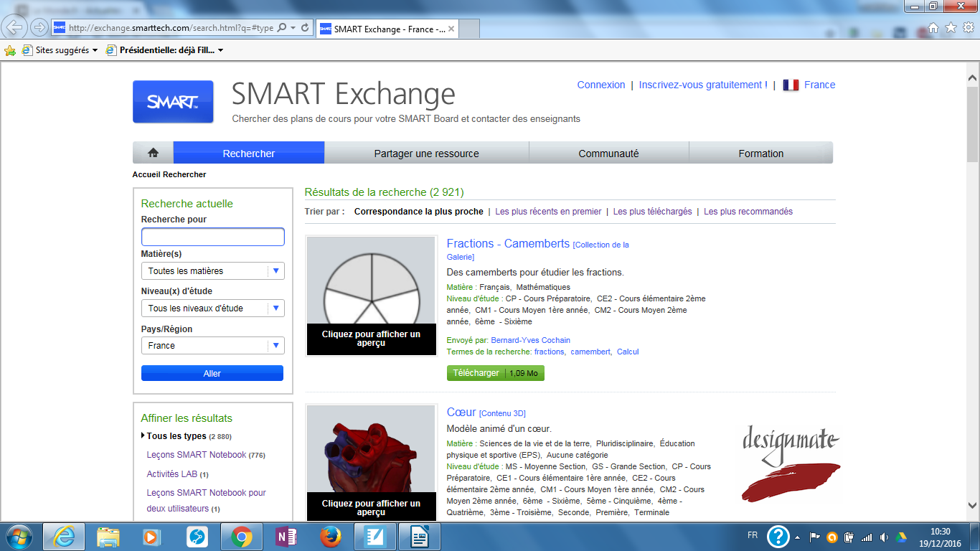Click the designmate logo image
Screen dimensions: 980x551
(x=791, y=463)
